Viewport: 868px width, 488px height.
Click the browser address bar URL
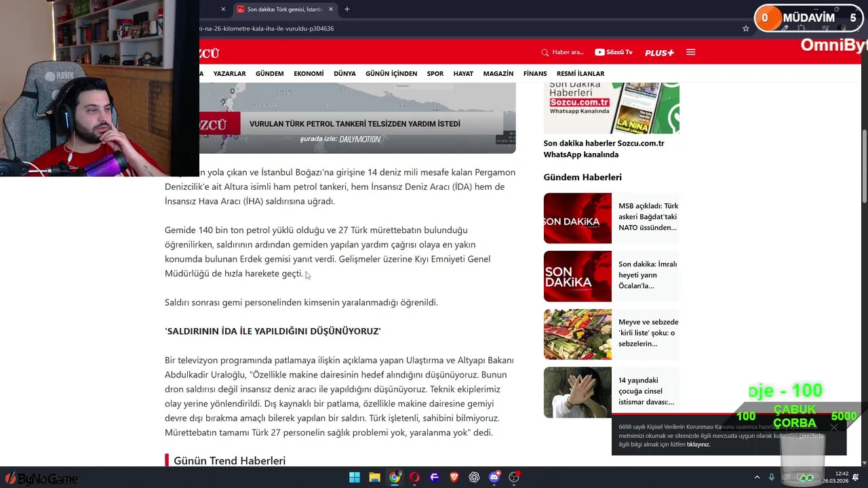click(x=267, y=28)
